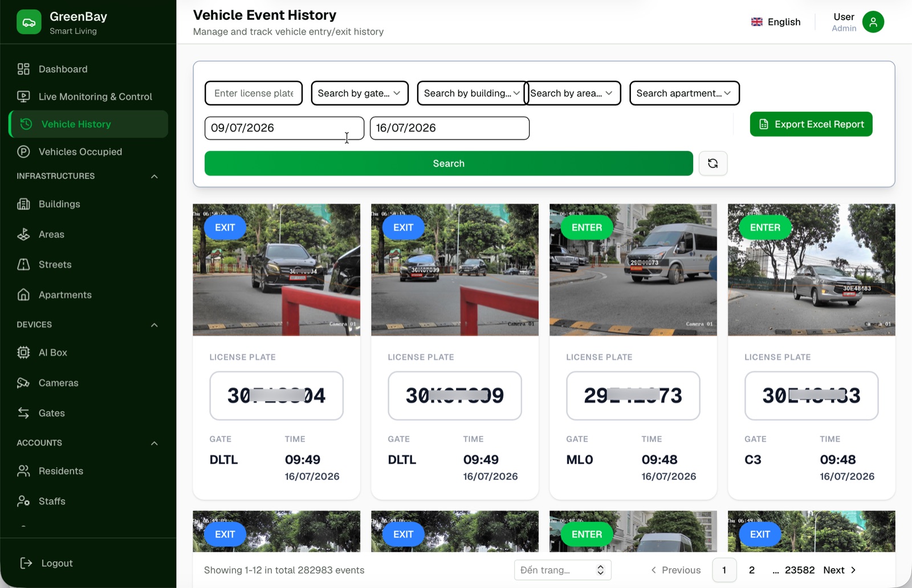Go to Dashboard menu item

(88, 69)
